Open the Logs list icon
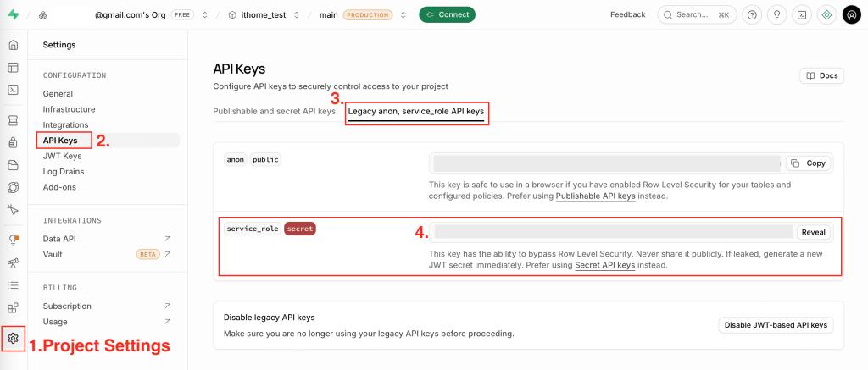Viewport: 868px width, 370px height. tap(14, 285)
